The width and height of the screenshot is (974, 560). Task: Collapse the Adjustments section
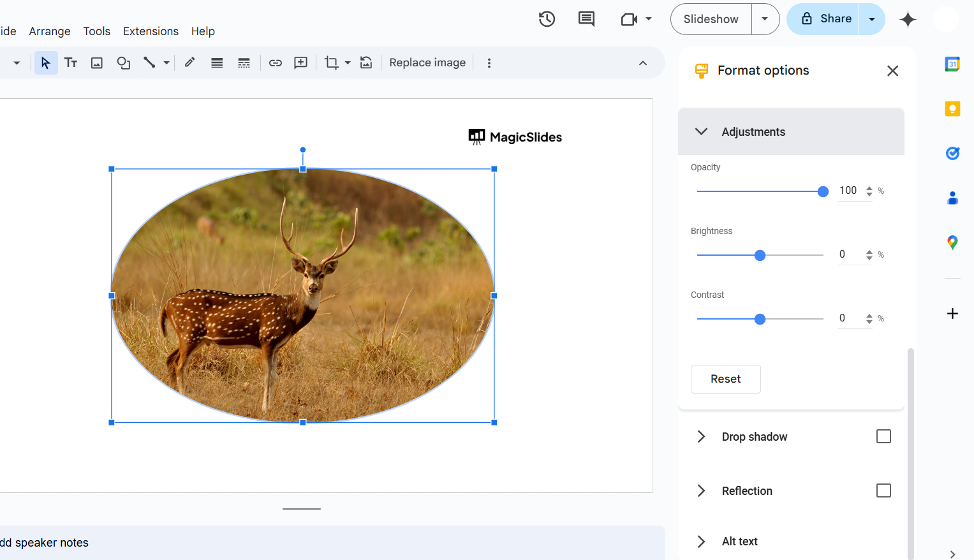tap(701, 131)
